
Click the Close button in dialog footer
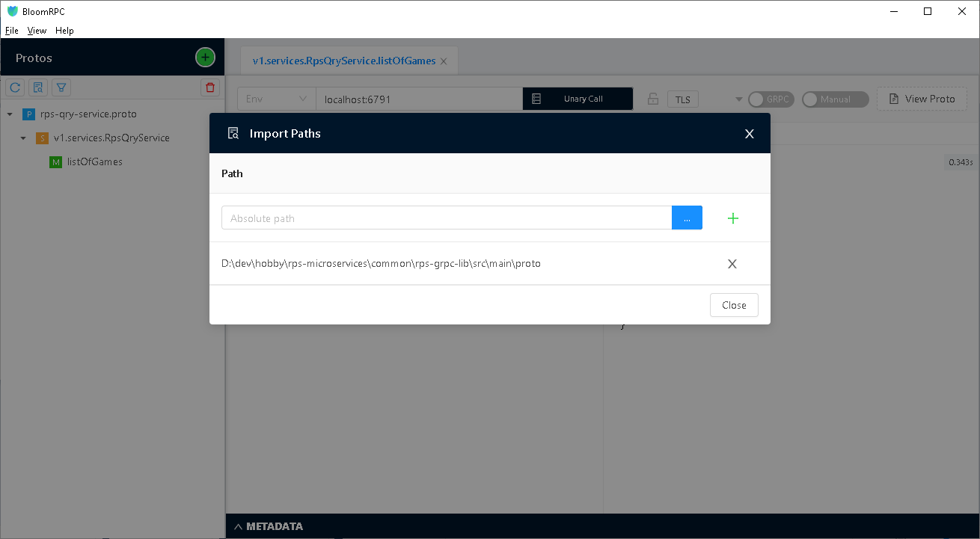pyautogui.click(x=734, y=305)
